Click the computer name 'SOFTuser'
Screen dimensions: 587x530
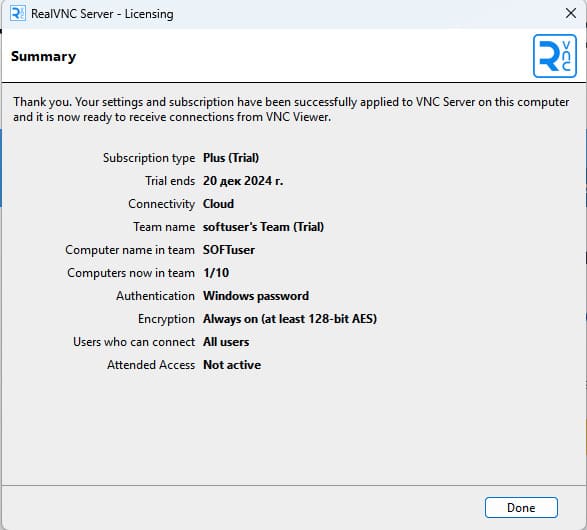[x=229, y=250]
